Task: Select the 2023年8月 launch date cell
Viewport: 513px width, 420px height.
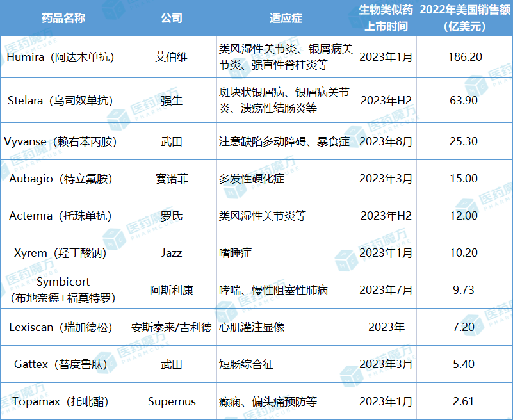Action: 386,141
